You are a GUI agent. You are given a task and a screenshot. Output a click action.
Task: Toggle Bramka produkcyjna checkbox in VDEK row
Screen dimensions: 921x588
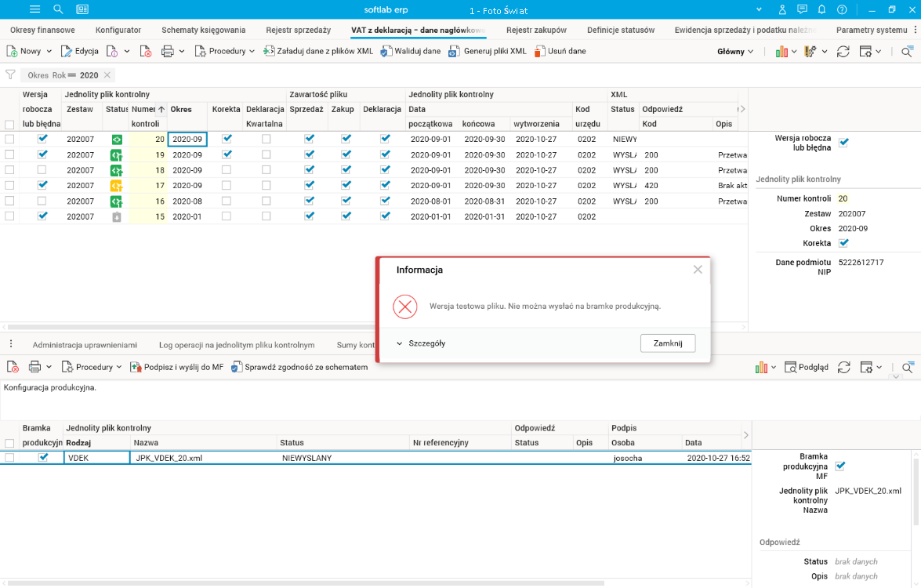(43, 458)
